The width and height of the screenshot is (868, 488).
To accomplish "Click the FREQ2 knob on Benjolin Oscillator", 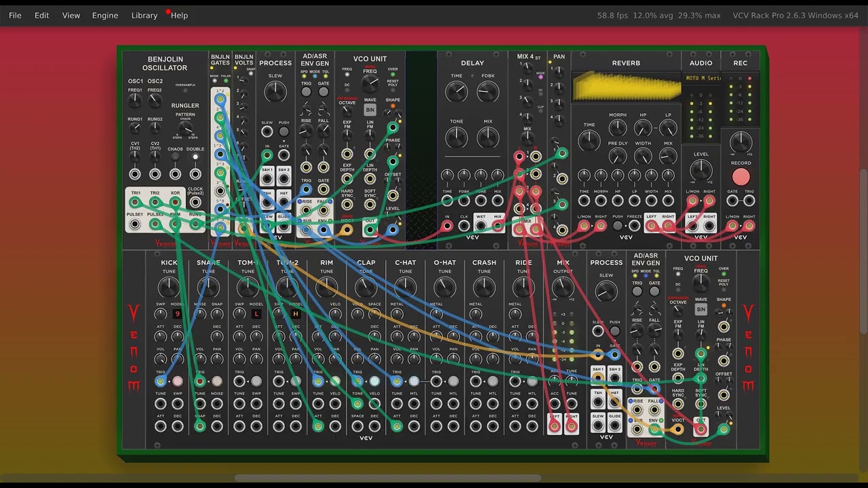I will point(155,101).
